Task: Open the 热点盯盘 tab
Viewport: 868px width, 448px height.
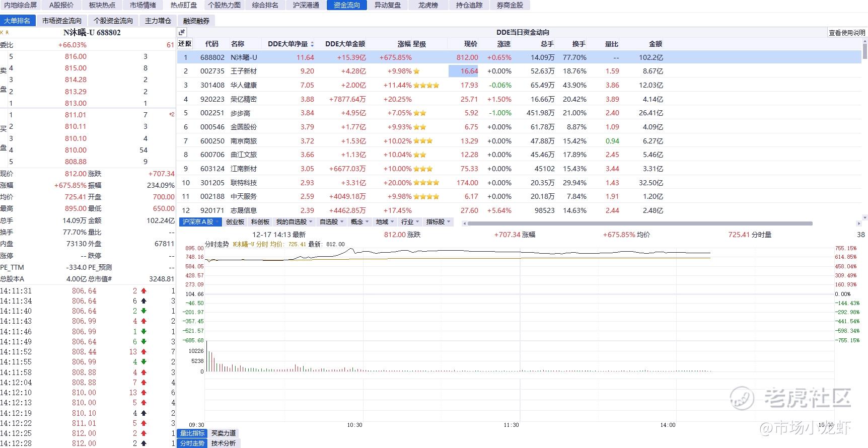Action: coord(184,5)
